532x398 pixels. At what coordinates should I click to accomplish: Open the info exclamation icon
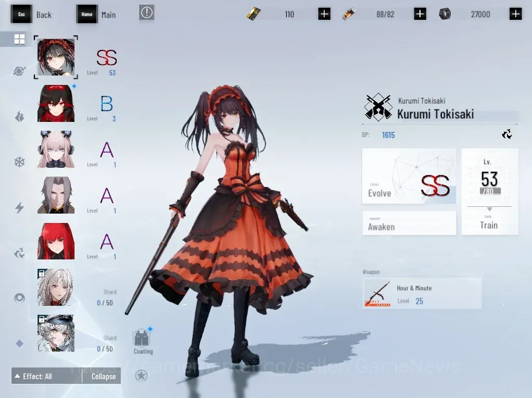pyautogui.click(x=146, y=13)
